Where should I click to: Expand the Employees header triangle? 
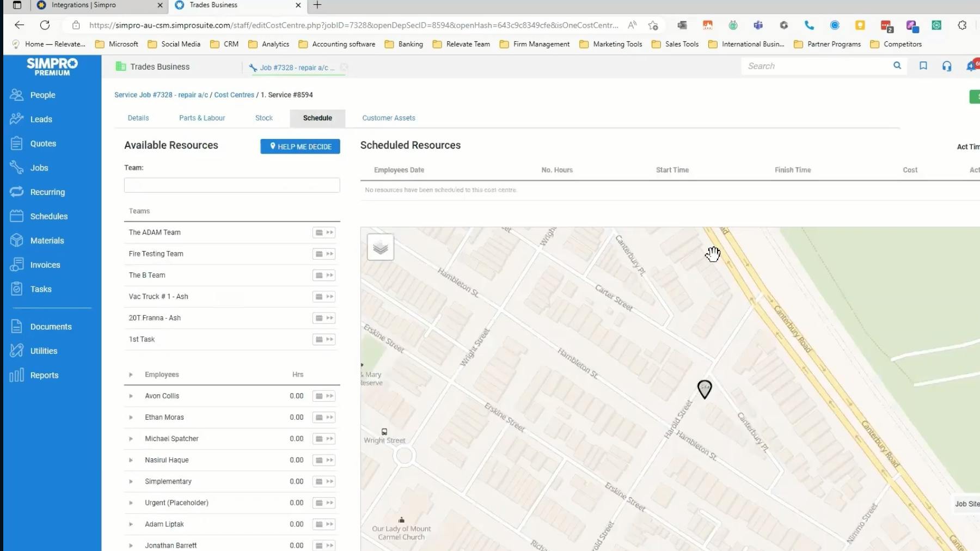click(131, 375)
